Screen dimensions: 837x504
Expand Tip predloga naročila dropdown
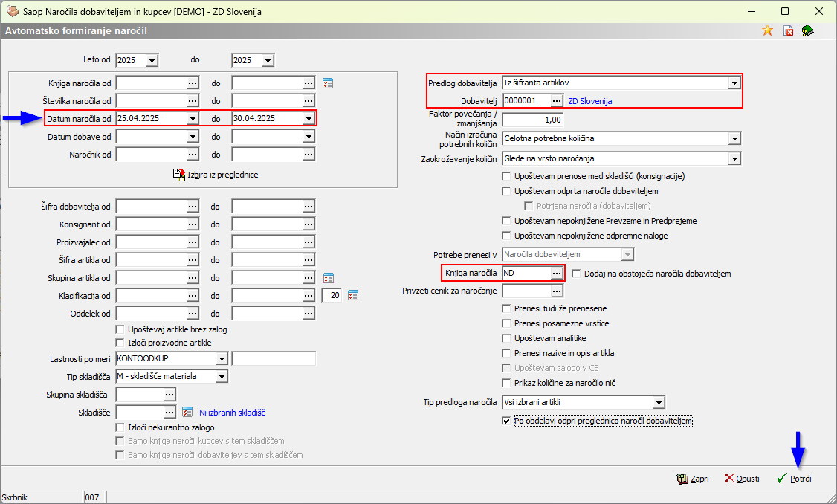tap(659, 403)
